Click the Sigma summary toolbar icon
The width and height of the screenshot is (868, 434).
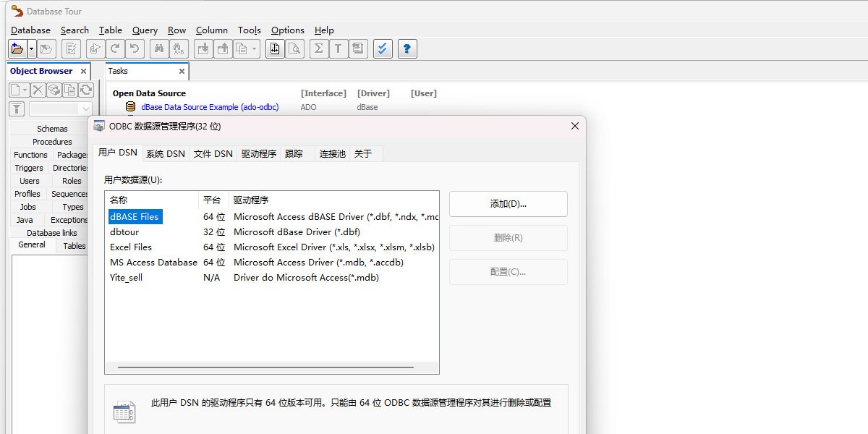(x=318, y=49)
